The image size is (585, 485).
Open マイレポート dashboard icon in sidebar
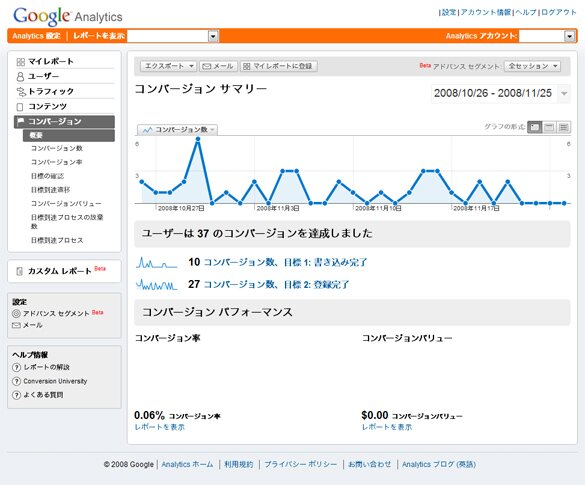pyautogui.click(x=21, y=62)
